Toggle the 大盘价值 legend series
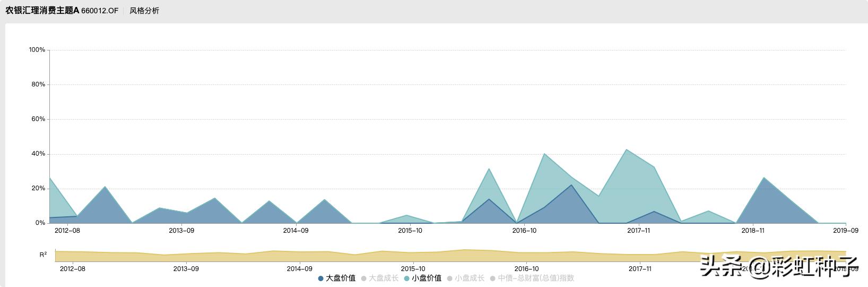 pyautogui.click(x=337, y=278)
